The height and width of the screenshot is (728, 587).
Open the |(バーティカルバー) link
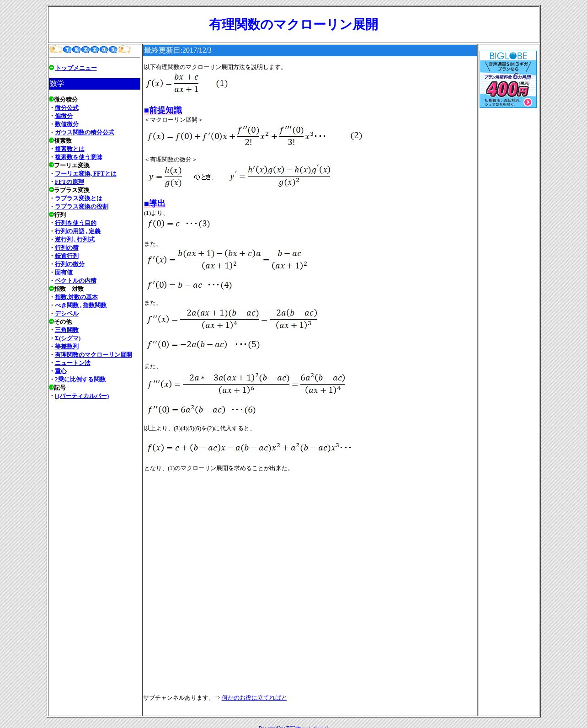[82, 396]
